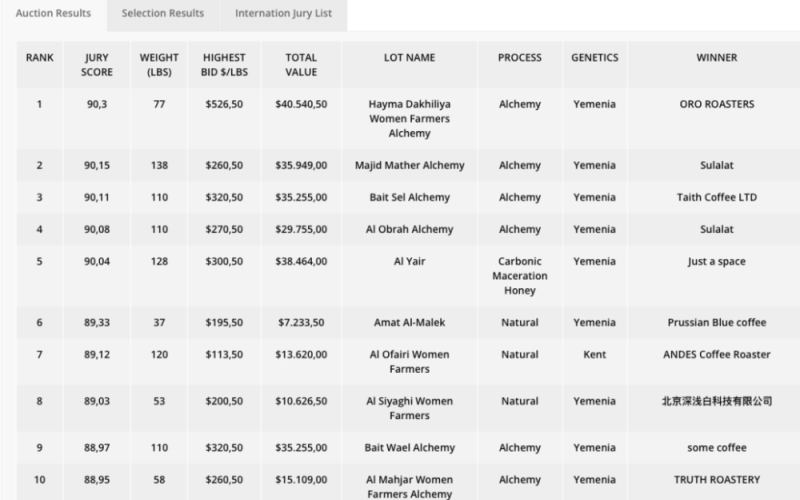Click the Bait Sel Alchemy lot name
The width and height of the screenshot is (800, 500).
click(x=409, y=197)
